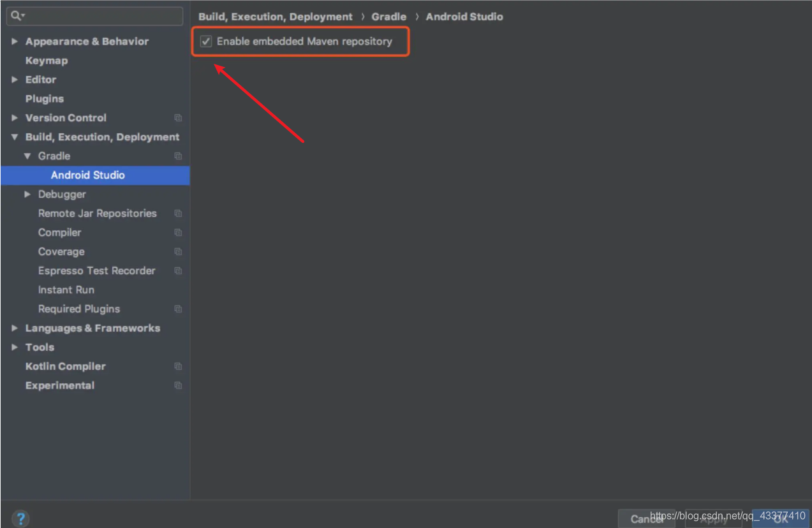Click project-level icon beside Version Control
The width and height of the screenshot is (812, 528).
click(178, 118)
